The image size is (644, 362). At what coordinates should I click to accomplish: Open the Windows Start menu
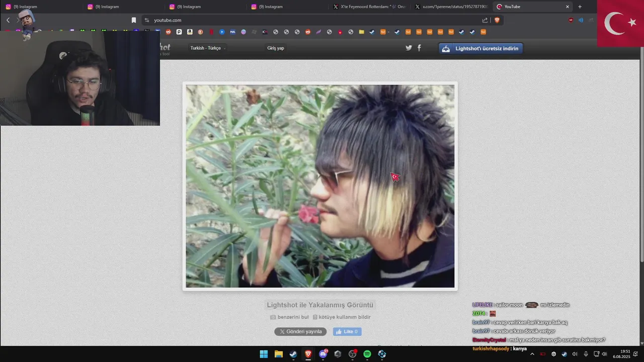coord(264,354)
